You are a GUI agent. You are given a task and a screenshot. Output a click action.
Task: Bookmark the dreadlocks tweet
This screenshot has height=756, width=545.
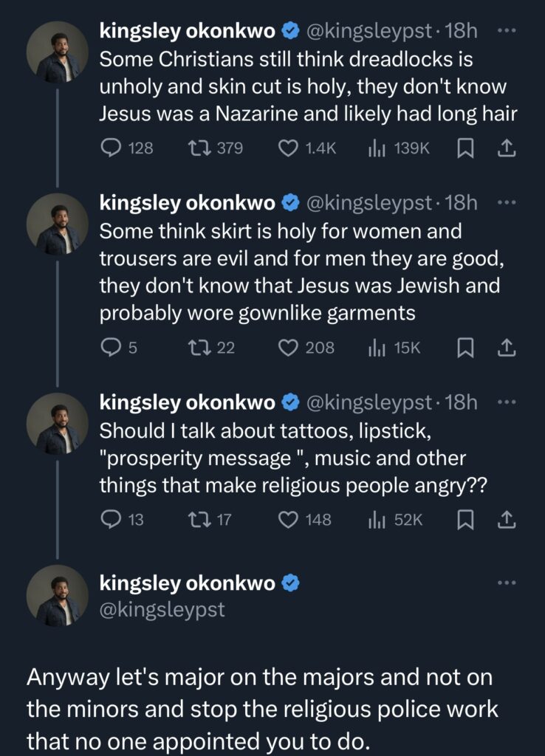[x=465, y=148]
